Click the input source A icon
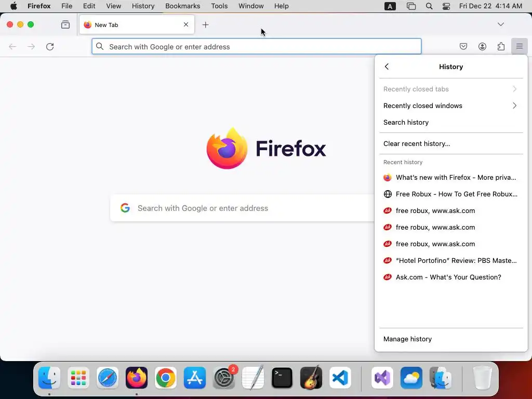This screenshot has width=532, height=399. [390, 6]
